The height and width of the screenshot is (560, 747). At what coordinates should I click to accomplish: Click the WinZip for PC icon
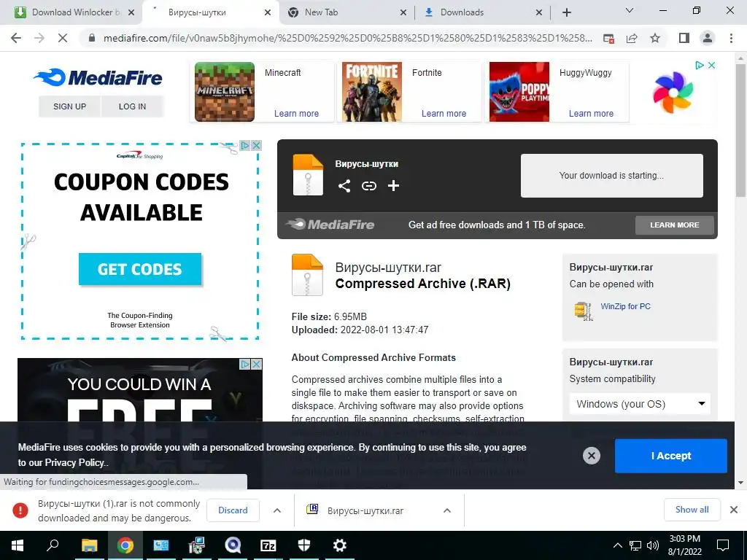click(x=584, y=311)
